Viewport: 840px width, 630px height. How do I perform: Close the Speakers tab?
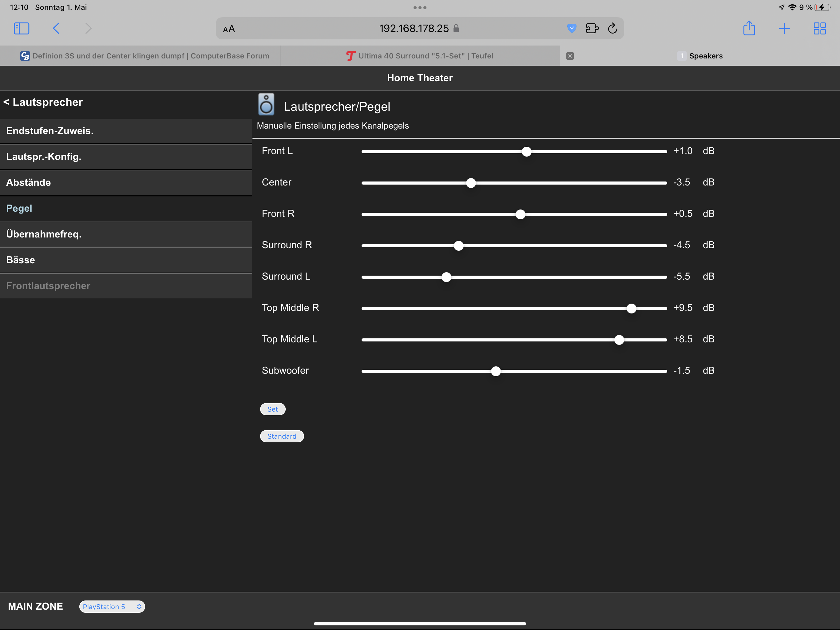[570, 56]
